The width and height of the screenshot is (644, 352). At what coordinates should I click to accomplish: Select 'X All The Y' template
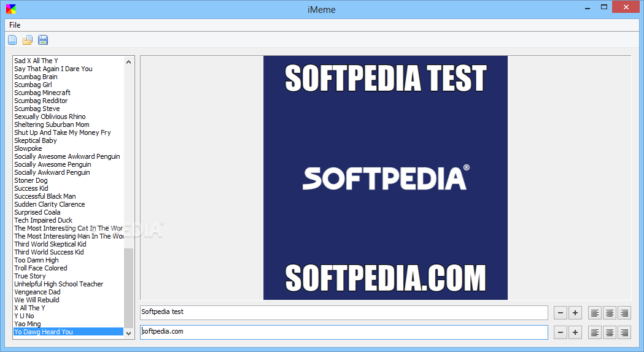click(29, 308)
